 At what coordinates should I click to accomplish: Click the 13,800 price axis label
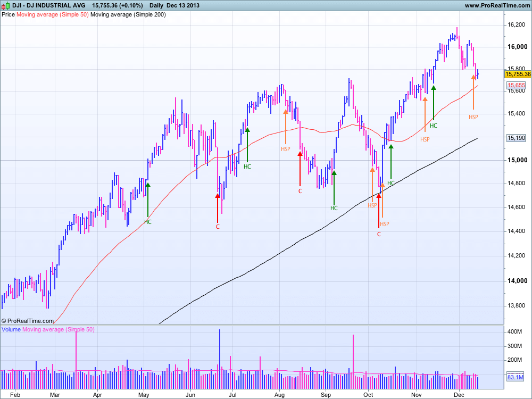516,305
